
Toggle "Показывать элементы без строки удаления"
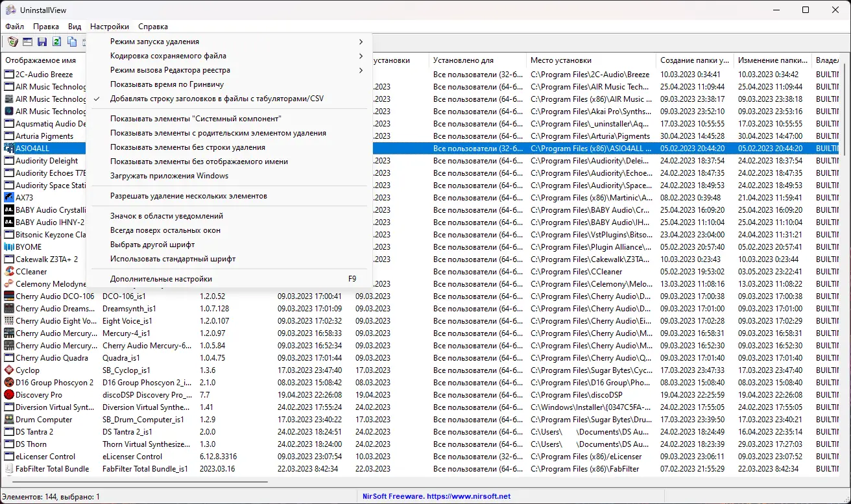tap(230, 147)
